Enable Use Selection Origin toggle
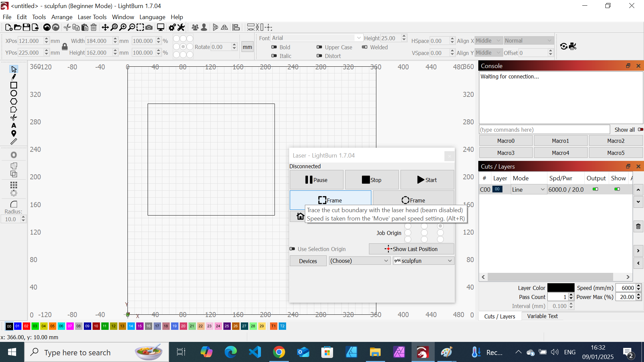 coord(292,249)
